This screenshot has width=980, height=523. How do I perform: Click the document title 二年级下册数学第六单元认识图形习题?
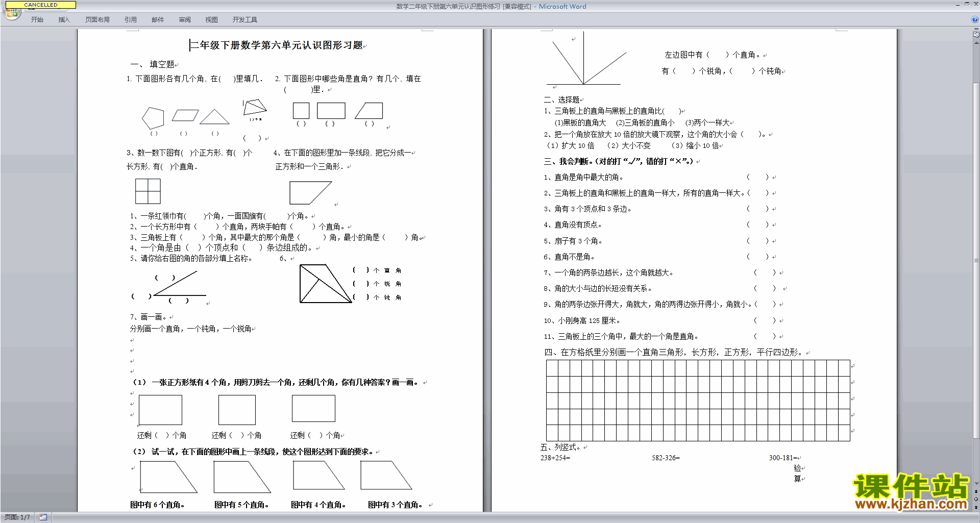pyautogui.click(x=276, y=45)
